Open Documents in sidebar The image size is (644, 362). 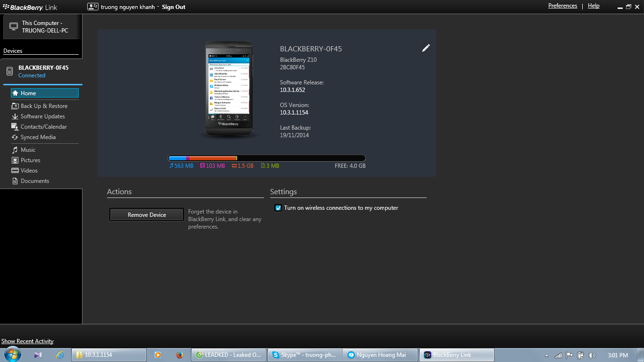[34, 181]
